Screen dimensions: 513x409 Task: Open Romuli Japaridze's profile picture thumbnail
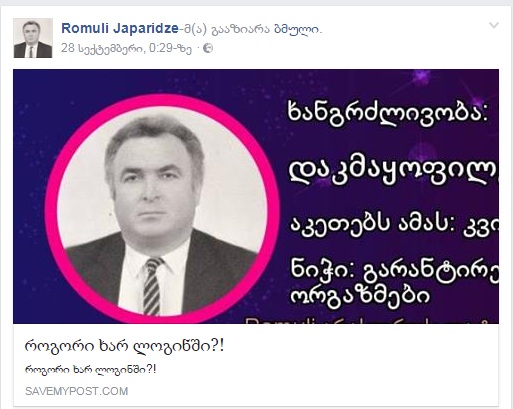[x=33, y=38]
